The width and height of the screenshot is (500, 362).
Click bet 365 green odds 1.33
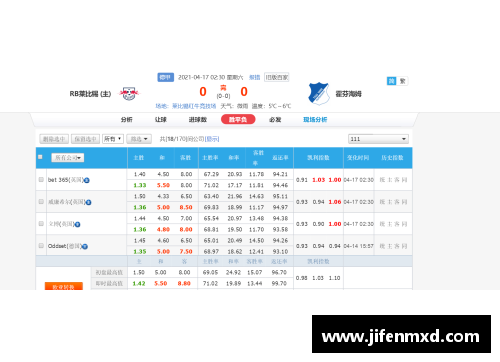(x=140, y=185)
